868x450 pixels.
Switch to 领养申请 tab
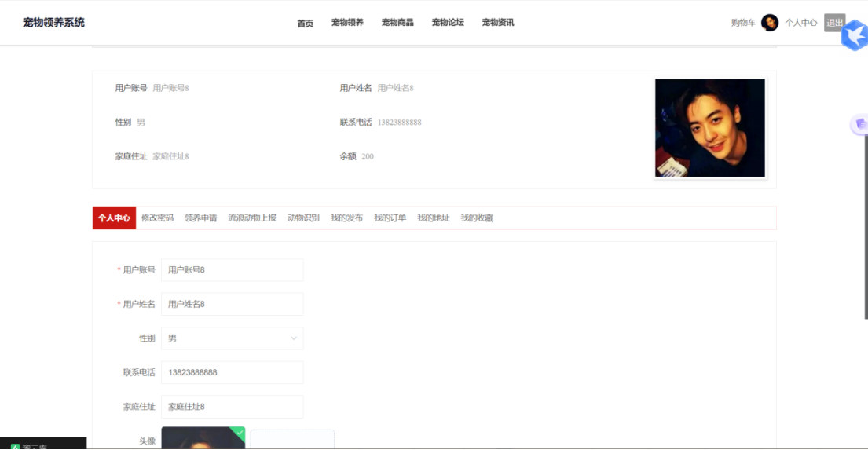pos(200,218)
